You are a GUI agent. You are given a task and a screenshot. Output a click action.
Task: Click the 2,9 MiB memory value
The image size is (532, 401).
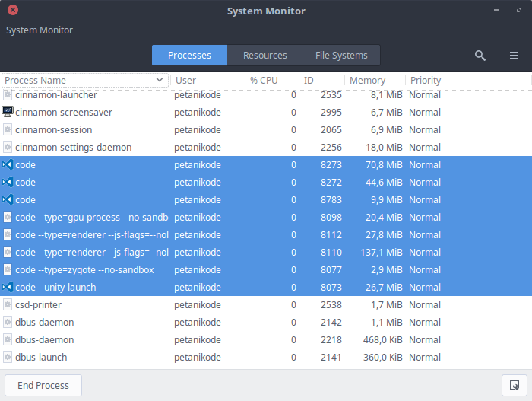[x=386, y=270]
